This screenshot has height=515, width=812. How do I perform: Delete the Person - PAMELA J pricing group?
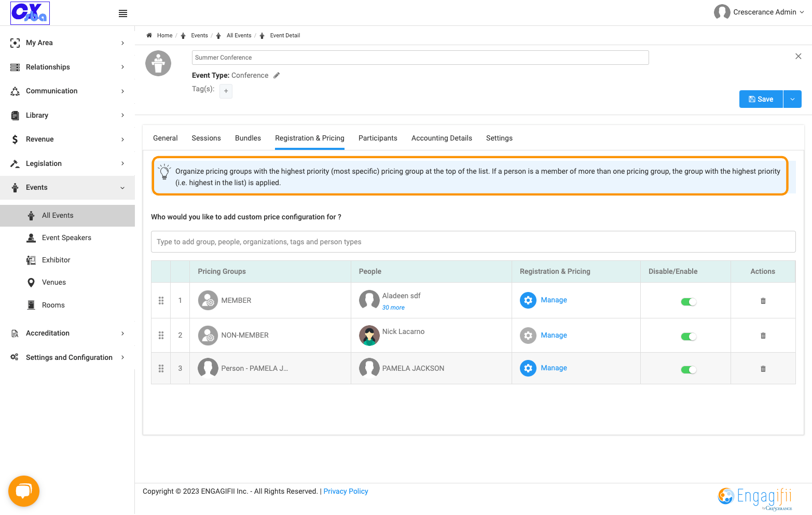tap(763, 369)
